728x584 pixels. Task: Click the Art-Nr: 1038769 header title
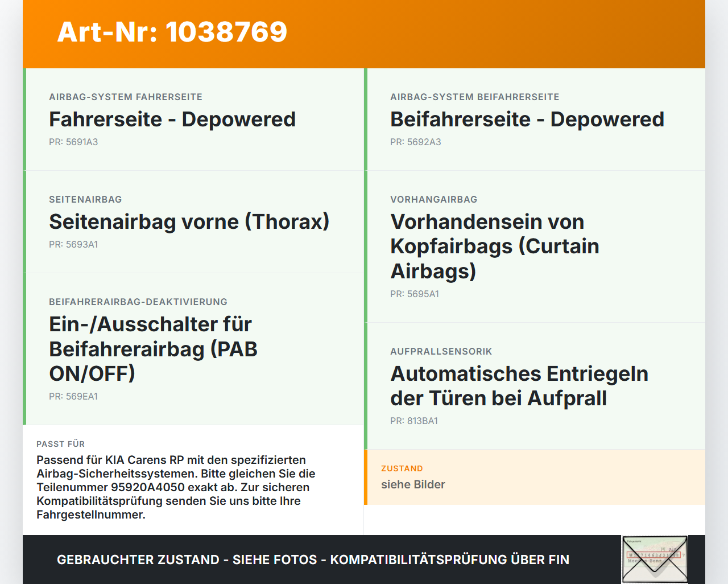(x=172, y=32)
